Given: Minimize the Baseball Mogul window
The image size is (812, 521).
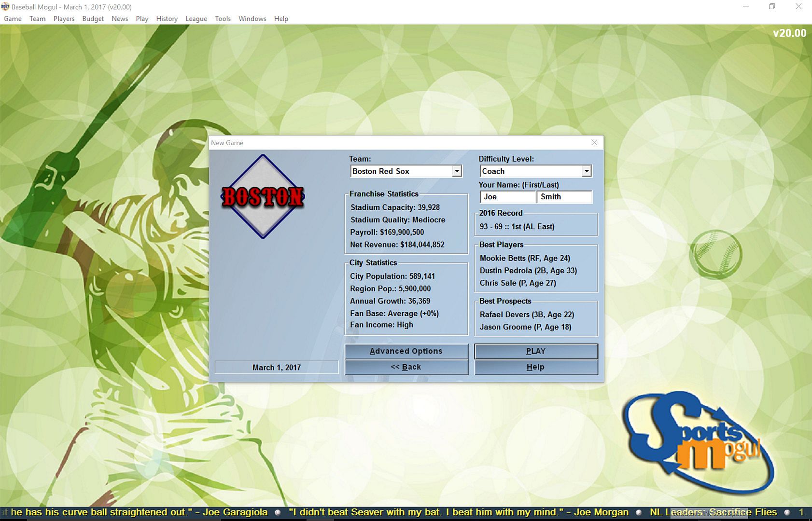Looking at the screenshot, I should click(x=746, y=7).
